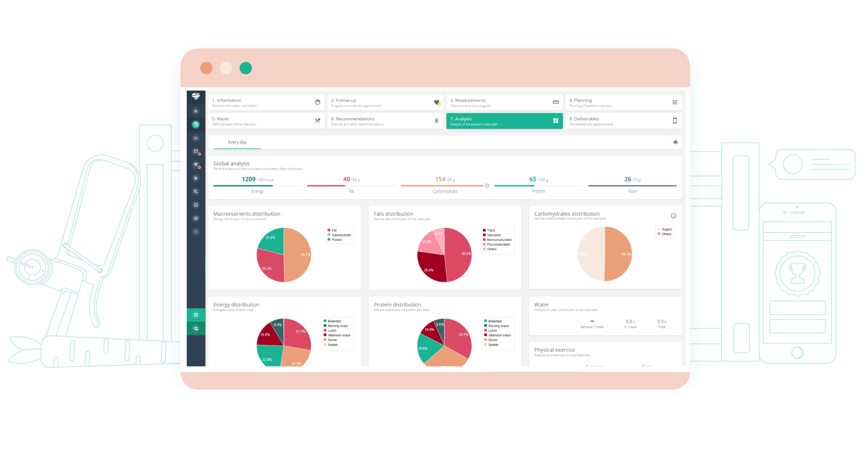868x454 pixels.
Task: Open the 8. Deliverables step
Action: tap(623, 121)
